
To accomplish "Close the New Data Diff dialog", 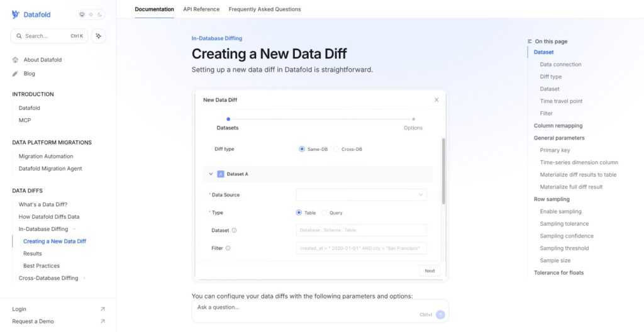I will [436, 100].
